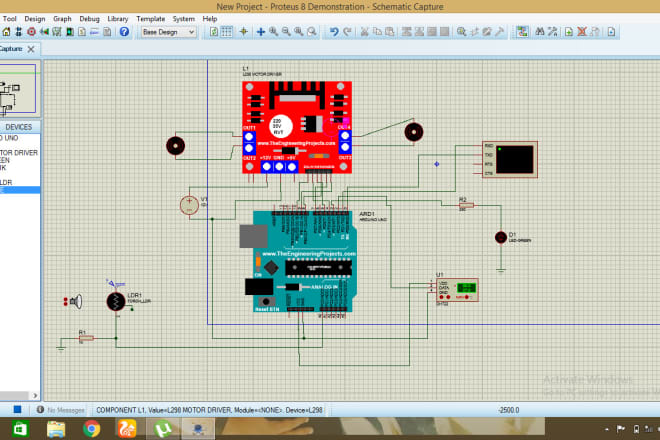Toggle the grid display icon

point(226,32)
